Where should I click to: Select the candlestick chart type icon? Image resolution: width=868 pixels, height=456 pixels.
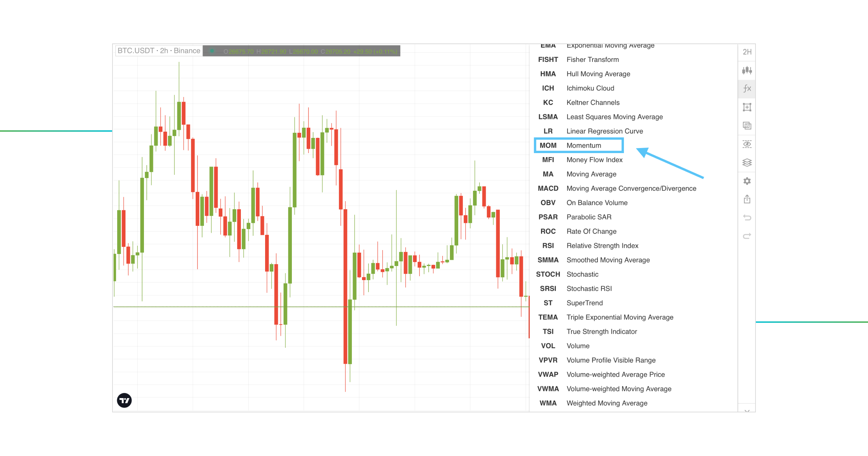click(x=747, y=71)
